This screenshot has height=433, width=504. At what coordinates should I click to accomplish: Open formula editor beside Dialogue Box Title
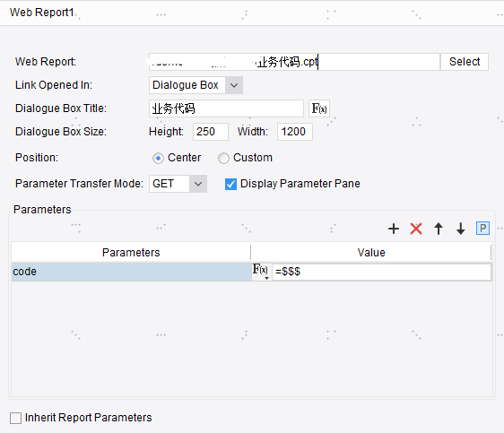click(319, 108)
